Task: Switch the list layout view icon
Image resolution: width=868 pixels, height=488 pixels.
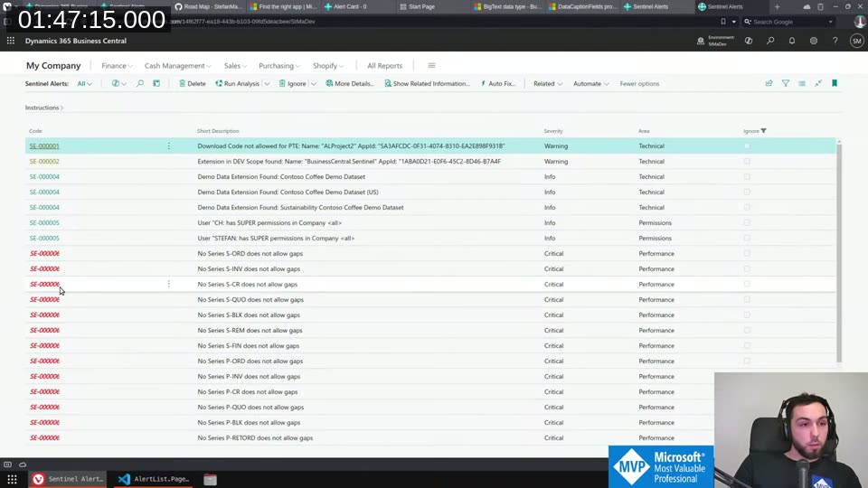Action: (x=802, y=83)
